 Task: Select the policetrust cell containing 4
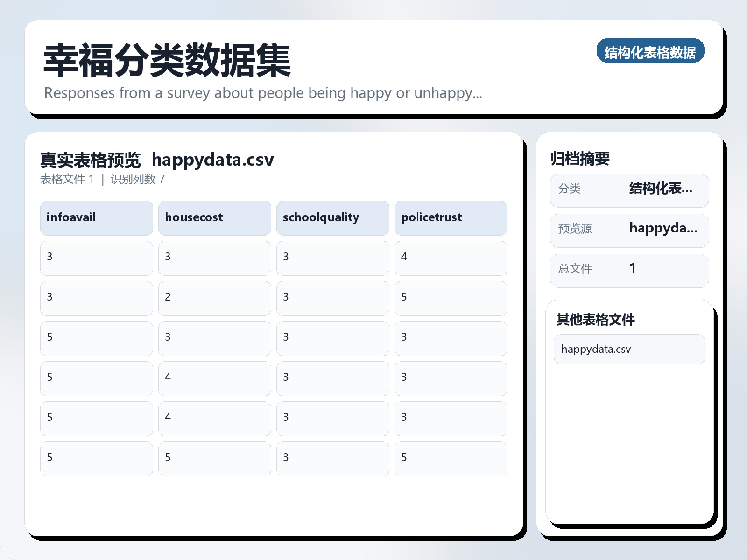451,258
